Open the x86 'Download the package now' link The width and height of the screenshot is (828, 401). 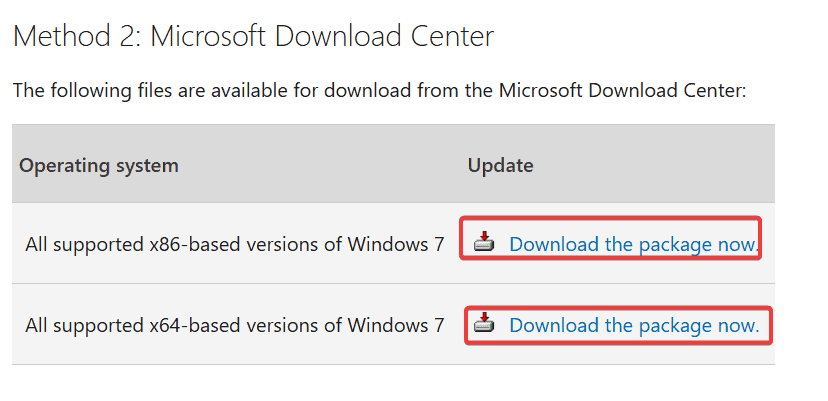633,244
